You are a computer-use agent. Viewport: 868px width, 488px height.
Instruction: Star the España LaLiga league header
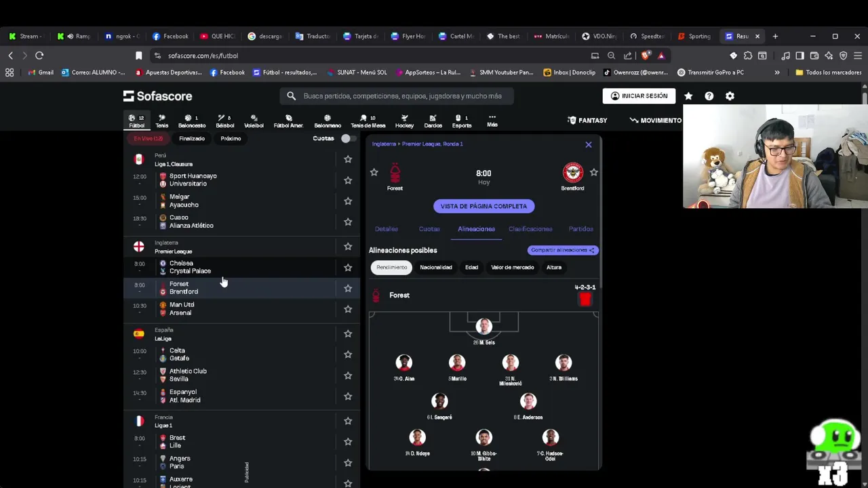click(x=348, y=333)
